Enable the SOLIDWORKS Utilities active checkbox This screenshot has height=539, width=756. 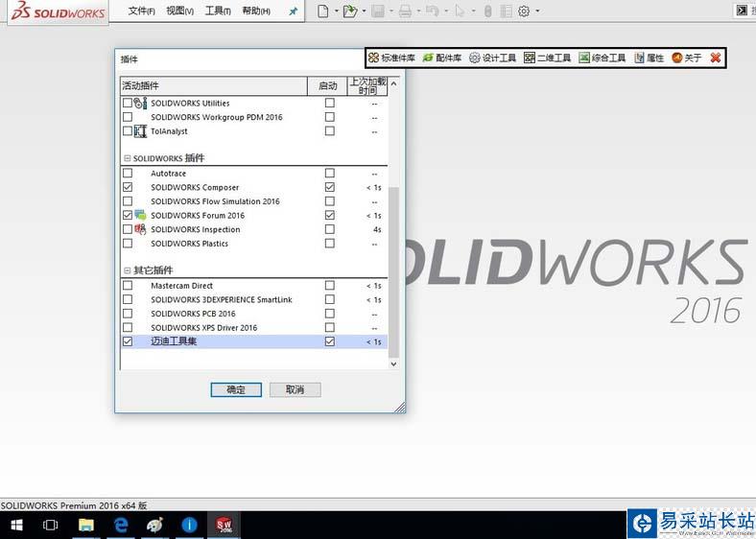(128, 103)
